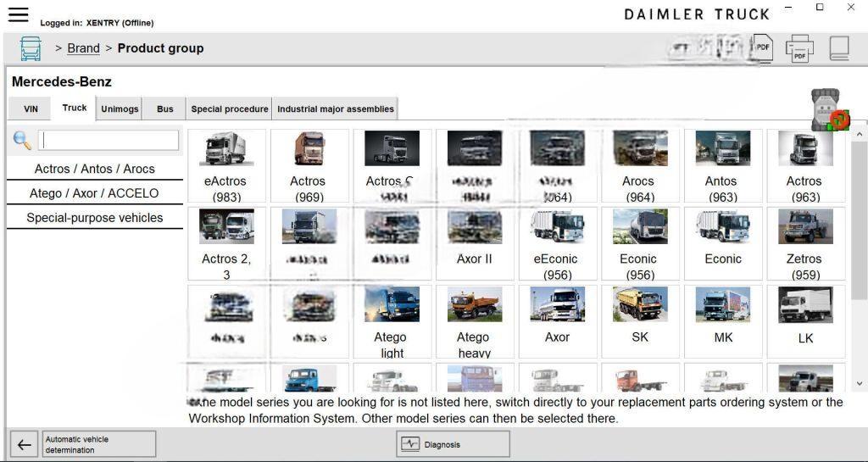Image resolution: width=868 pixels, height=462 pixels.
Task: Open Industrial major assemblies tab
Action: point(336,109)
